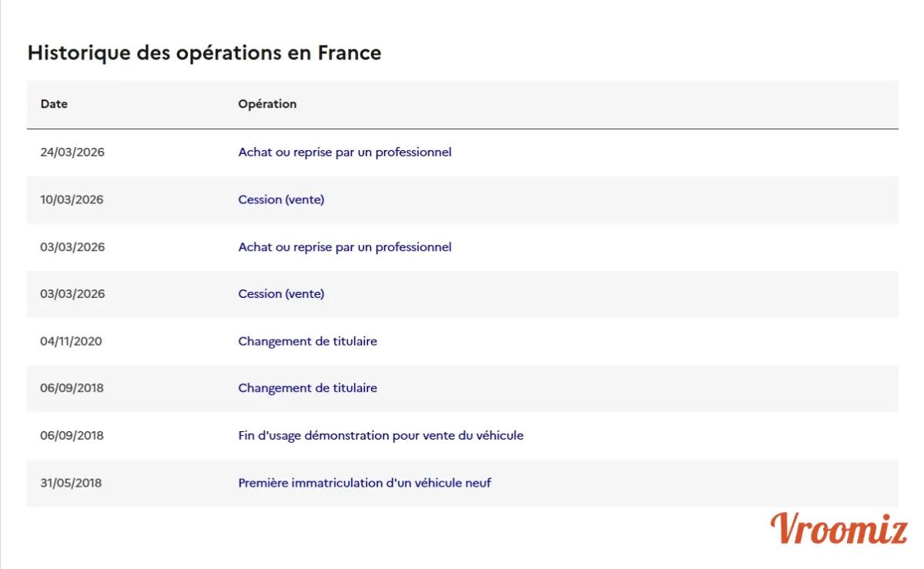Select the 06/09/2018 date beside "Fin d'usage démonstration"
The width and height of the screenshot is (924, 569).
[x=72, y=436]
